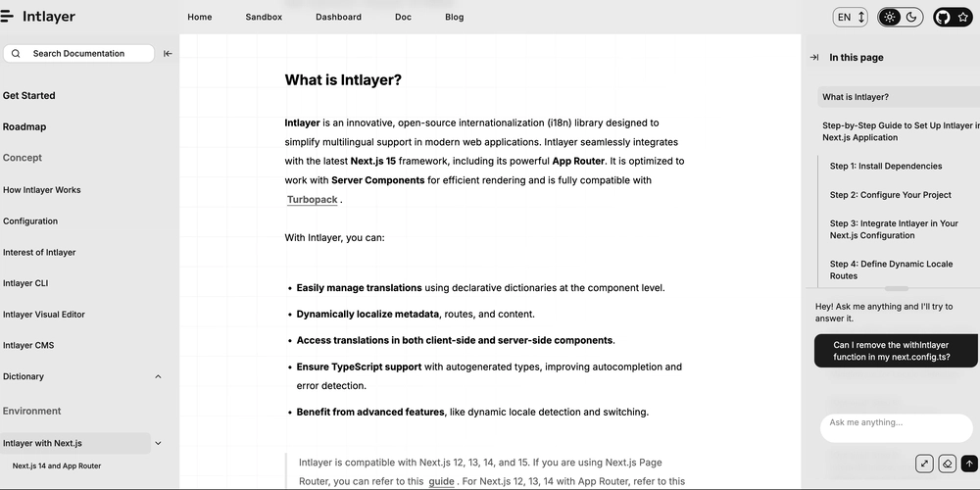980x490 pixels.
Task: Grab the resize handle above the chat panel
Action: [897, 289]
